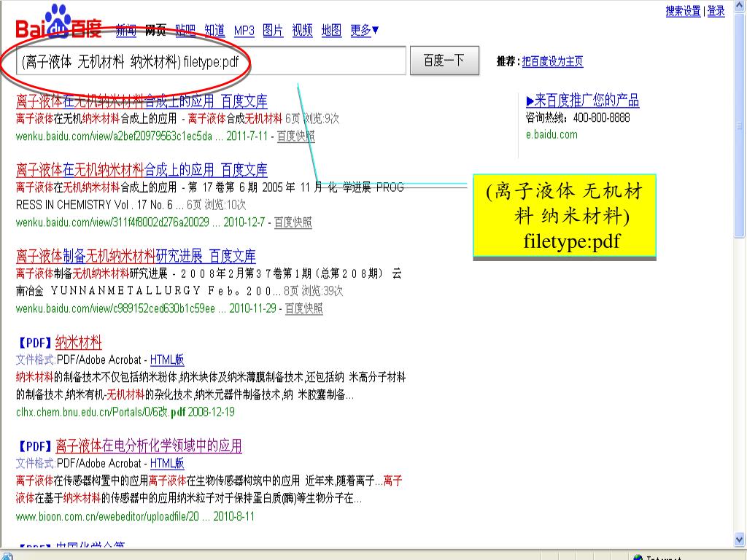Open first result dated 2011-7-11

coord(142,101)
